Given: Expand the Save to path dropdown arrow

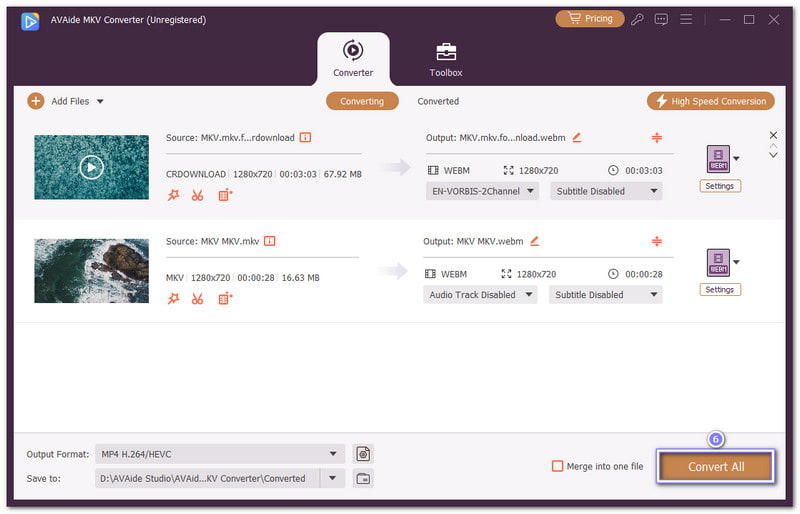Looking at the screenshot, I should coord(332,478).
